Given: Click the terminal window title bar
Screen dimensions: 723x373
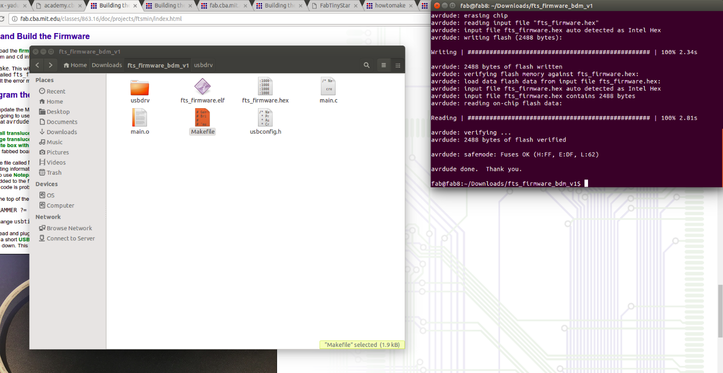Looking at the screenshot, I should point(576,5).
